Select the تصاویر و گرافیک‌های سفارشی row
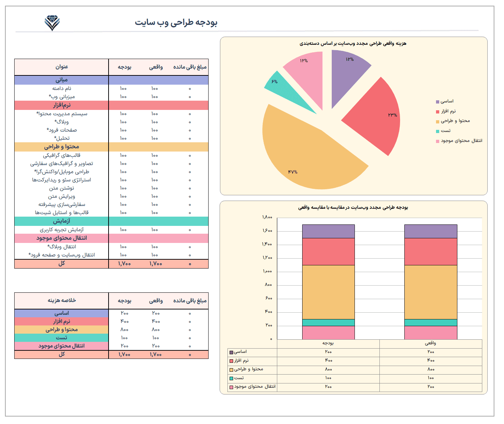The width and height of the screenshot is (504, 424). 111,163
